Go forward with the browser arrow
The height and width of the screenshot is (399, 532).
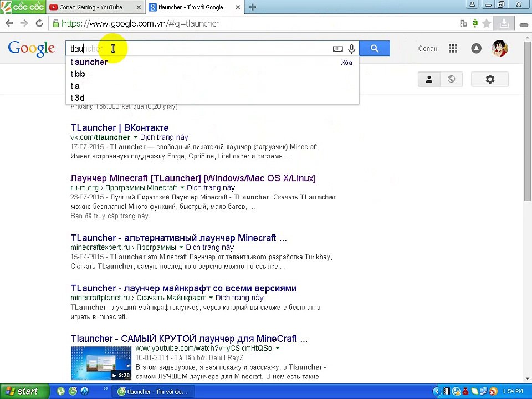click(x=24, y=23)
